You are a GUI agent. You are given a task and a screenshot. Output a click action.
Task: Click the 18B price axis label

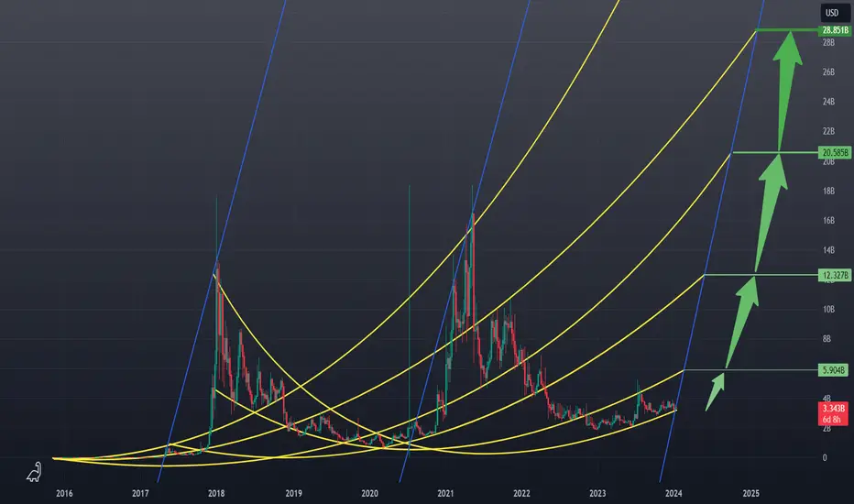(828, 191)
